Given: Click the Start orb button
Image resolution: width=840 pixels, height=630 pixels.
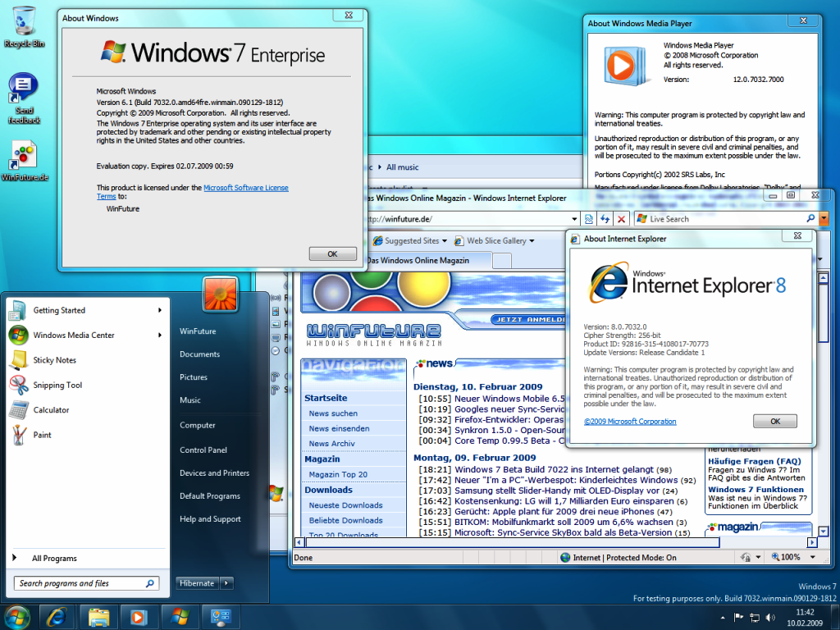Looking at the screenshot, I should point(17,617).
